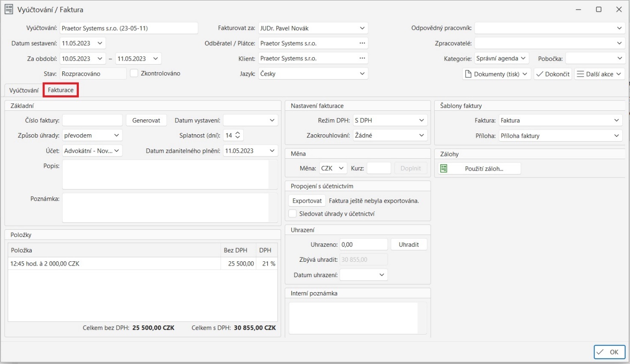Expand the Režim DPH dropdown
The image size is (630, 364).
point(421,121)
